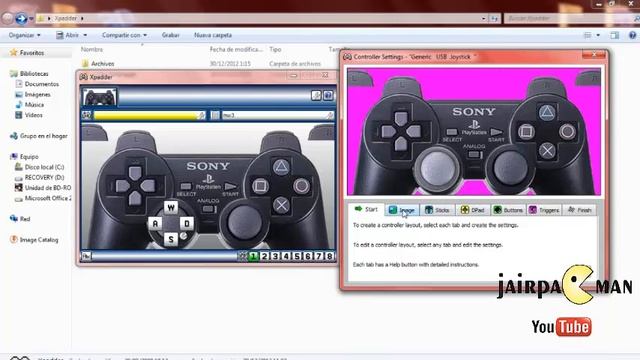Switch to the Sticks tab in Controller Settings
The image size is (640, 360).
(x=437, y=210)
